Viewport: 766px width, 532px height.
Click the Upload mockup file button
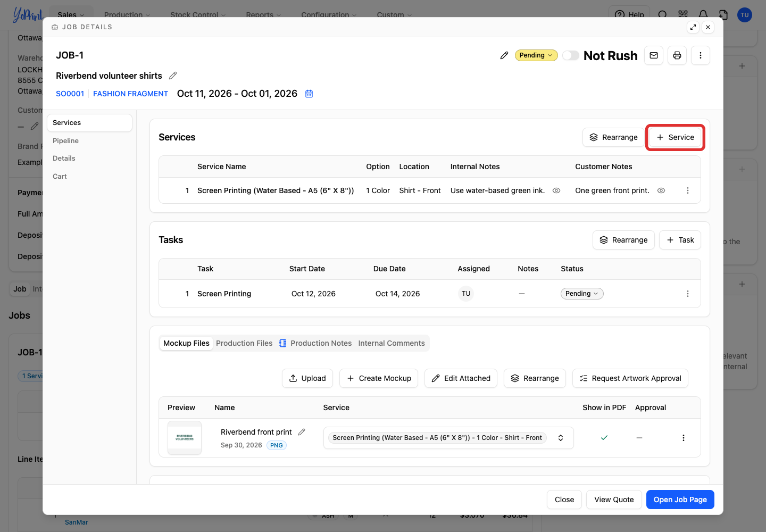click(x=307, y=378)
